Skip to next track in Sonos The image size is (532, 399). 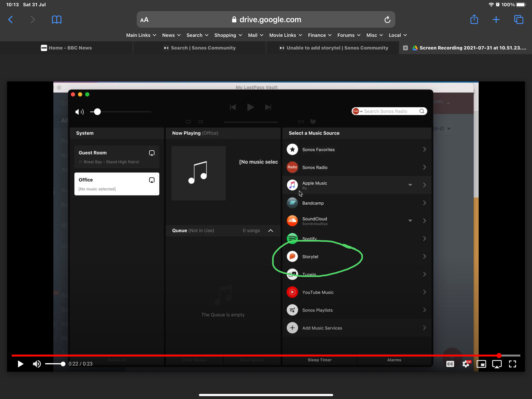pos(268,107)
